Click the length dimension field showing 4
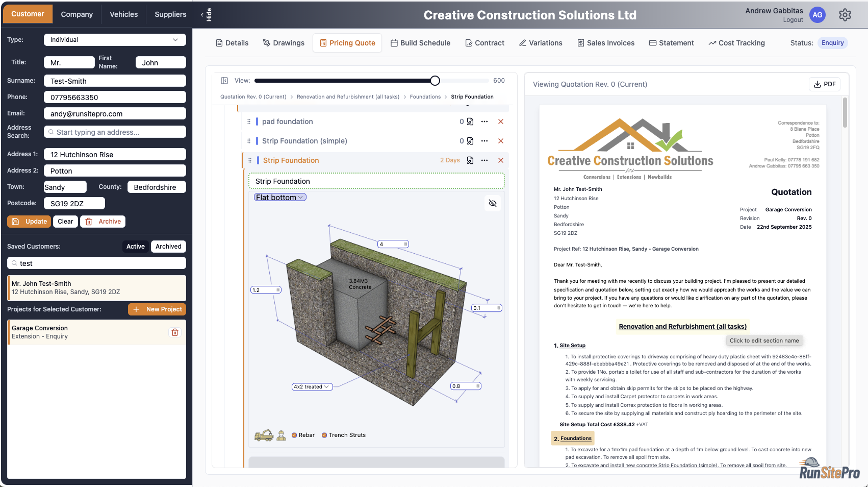Image resolution: width=868 pixels, height=487 pixels. point(393,245)
